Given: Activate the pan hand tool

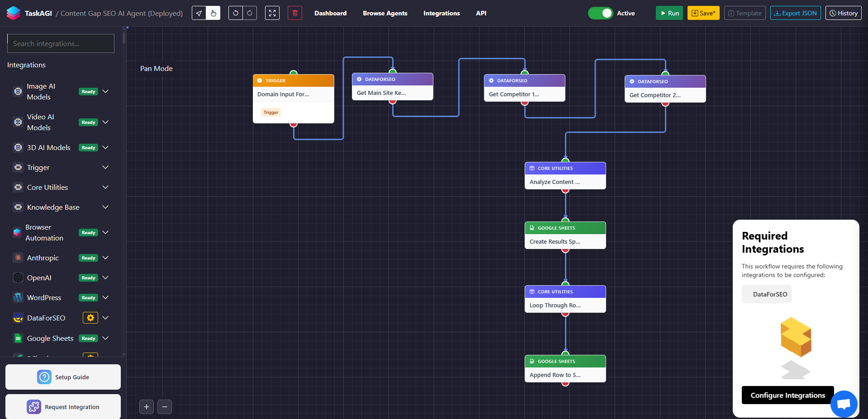Looking at the screenshot, I should (x=213, y=13).
